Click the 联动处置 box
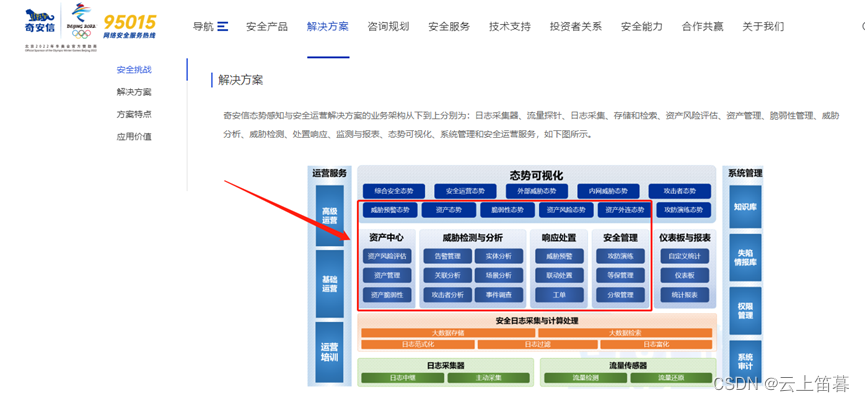Screen dimensions: 865x402 point(559,275)
